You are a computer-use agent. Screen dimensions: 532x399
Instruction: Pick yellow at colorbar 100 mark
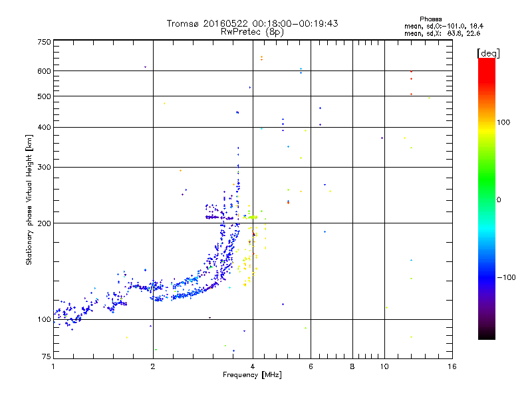click(x=486, y=122)
